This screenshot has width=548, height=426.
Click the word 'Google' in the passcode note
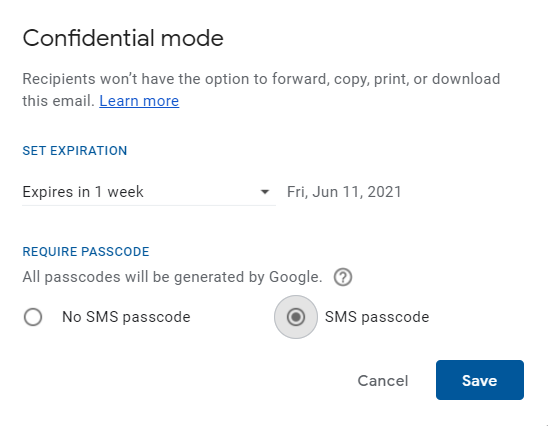(x=294, y=277)
